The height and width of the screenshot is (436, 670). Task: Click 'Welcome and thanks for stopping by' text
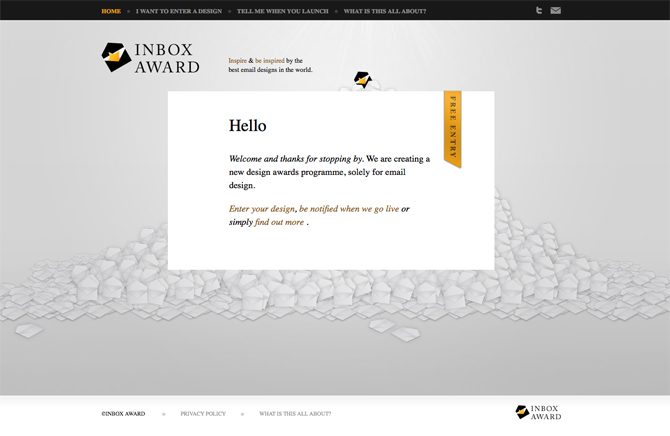295,159
